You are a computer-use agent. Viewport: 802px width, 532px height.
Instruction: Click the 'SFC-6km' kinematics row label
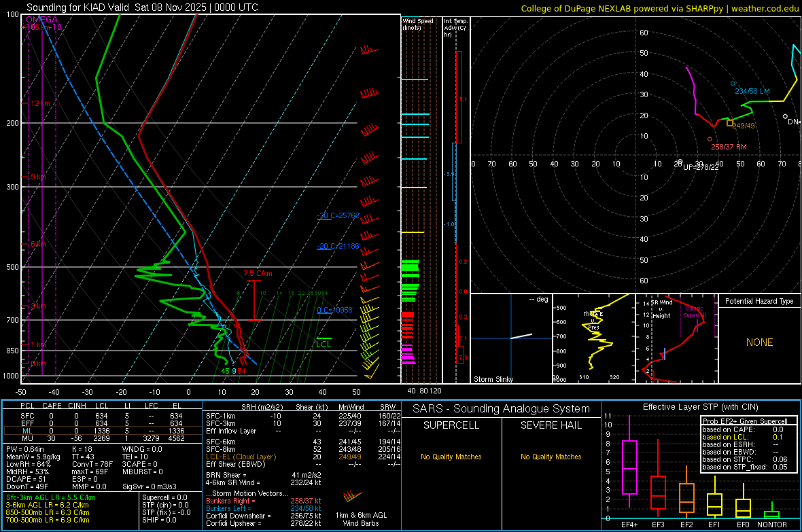[220, 442]
